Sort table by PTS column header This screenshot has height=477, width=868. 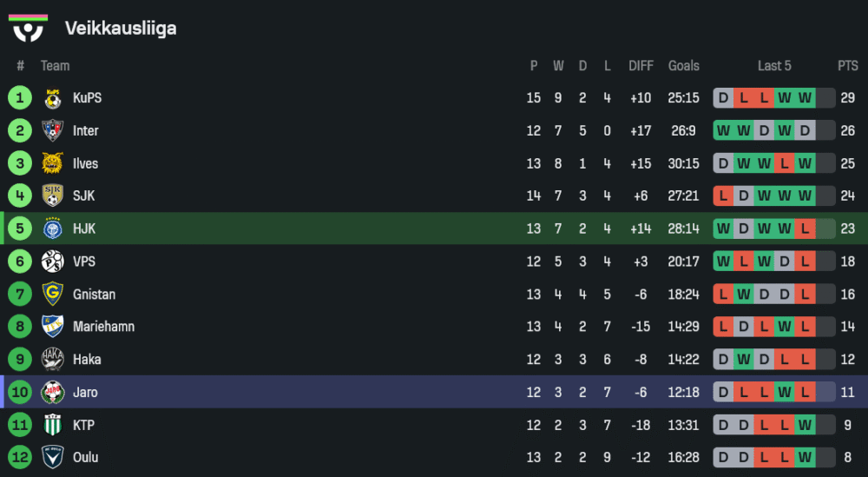tap(847, 66)
